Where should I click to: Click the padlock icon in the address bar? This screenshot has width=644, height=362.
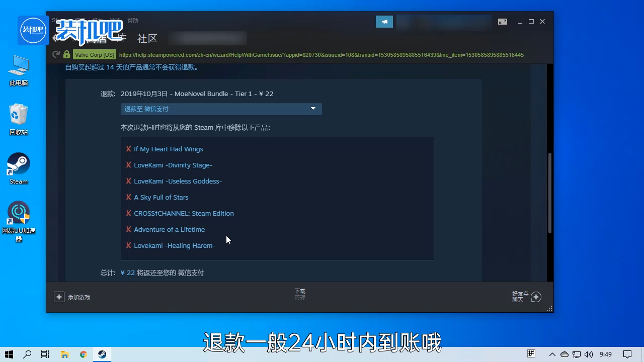tap(67, 54)
